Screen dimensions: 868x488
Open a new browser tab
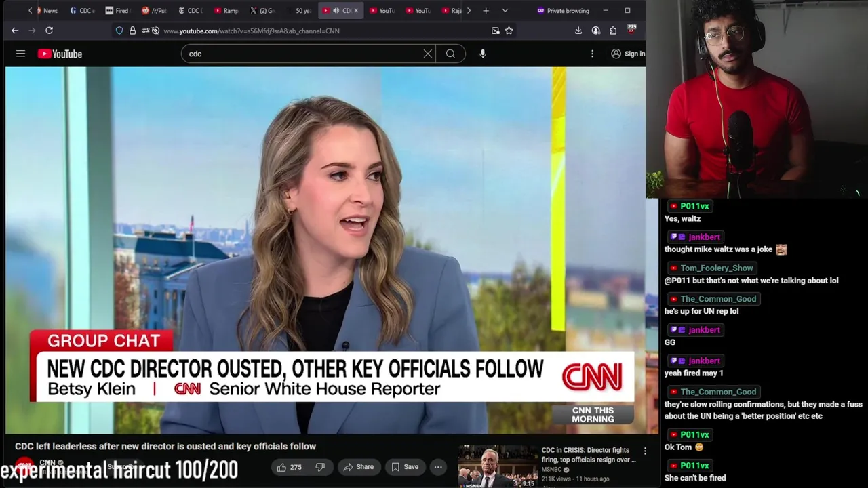click(x=486, y=11)
